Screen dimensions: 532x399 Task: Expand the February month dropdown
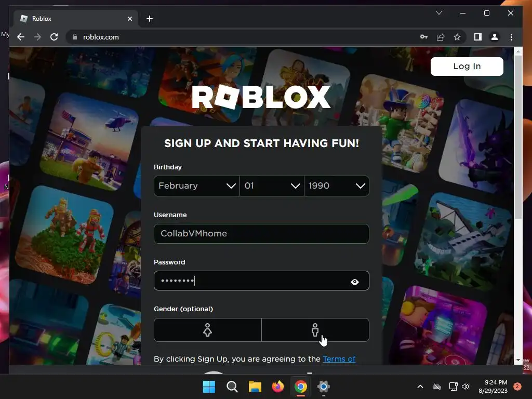pos(197,185)
